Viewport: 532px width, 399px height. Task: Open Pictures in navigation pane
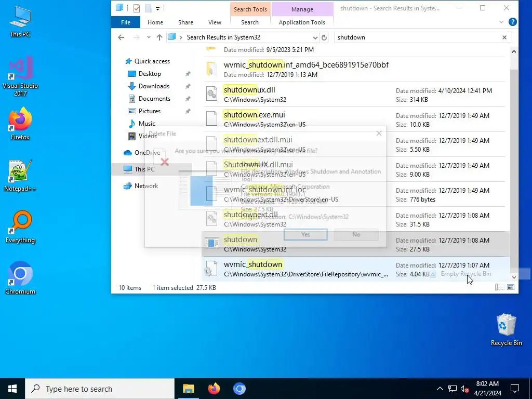[x=149, y=111]
